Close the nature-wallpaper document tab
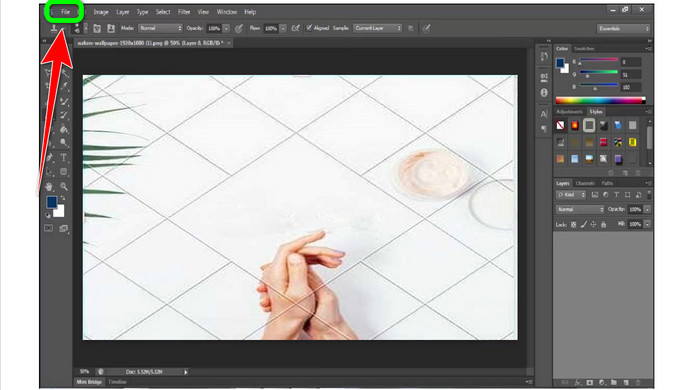 [x=229, y=43]
